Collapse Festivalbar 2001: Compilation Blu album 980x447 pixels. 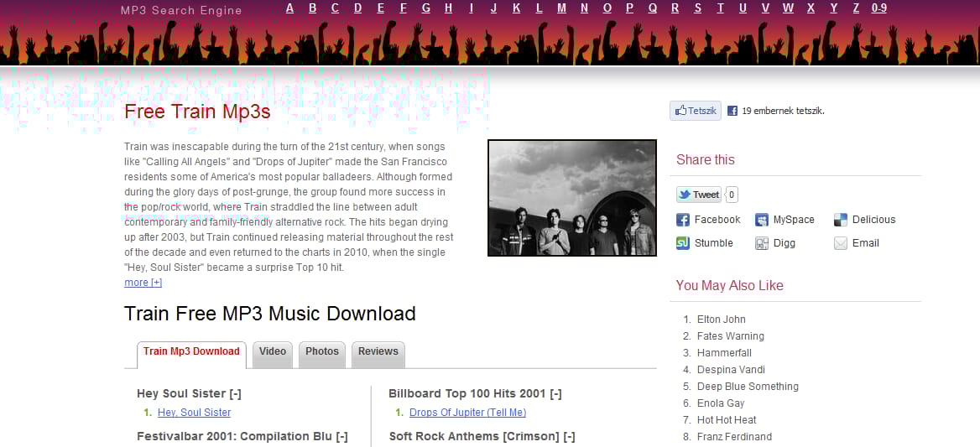coord(341,436)
